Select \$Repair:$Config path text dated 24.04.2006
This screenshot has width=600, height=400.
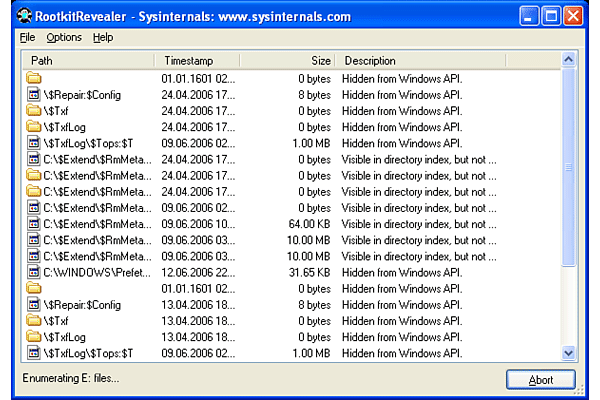tap(82, 95)
